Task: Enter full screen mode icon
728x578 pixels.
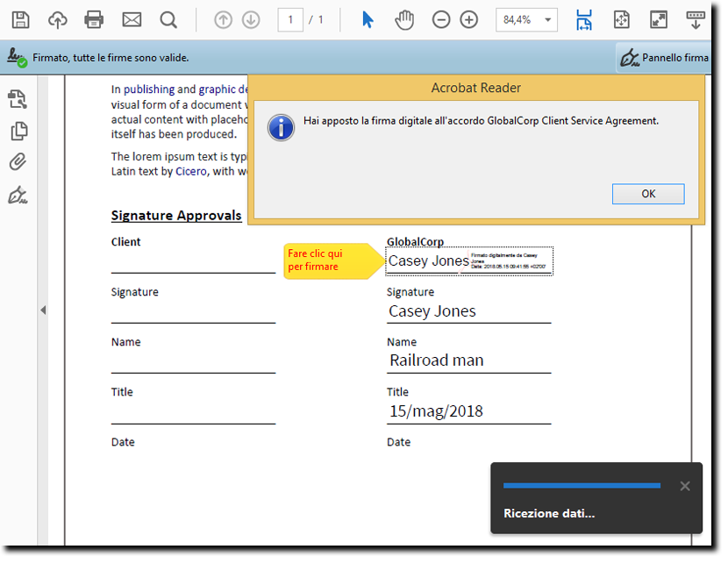Action: [x=659, y=20]
